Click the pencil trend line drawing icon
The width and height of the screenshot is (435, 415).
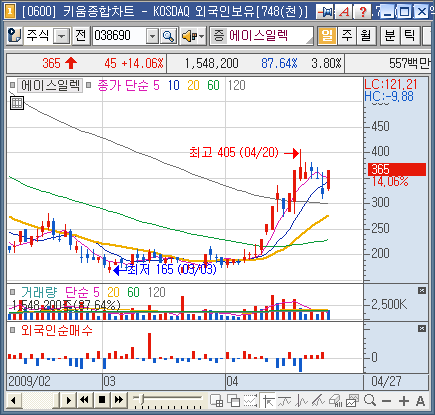click(x=318, y=400)
